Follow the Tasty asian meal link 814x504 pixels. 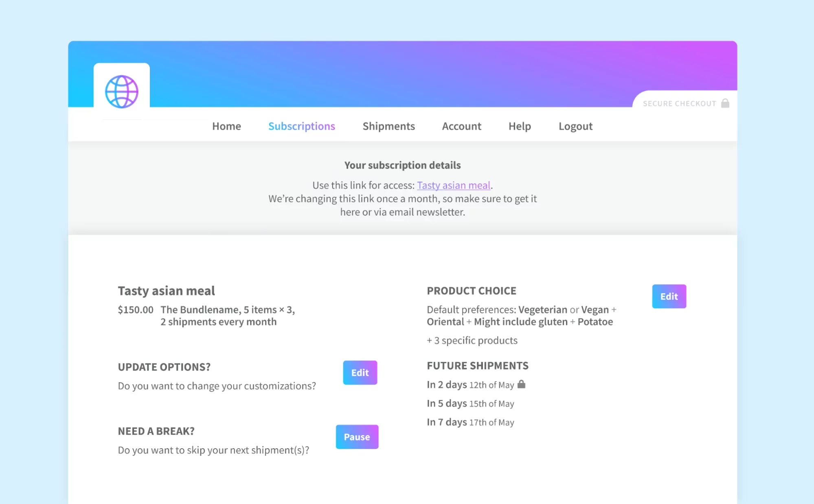[453, 185]
